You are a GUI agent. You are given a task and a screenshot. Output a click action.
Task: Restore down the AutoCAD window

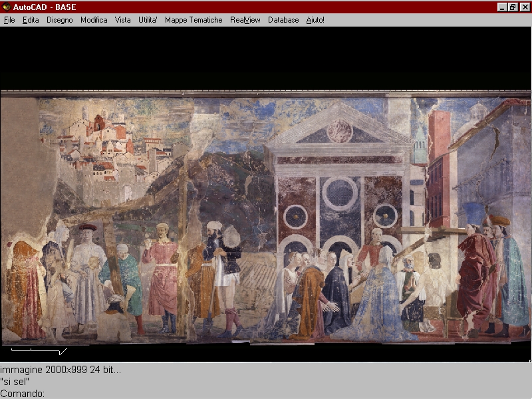click(512, 7)
